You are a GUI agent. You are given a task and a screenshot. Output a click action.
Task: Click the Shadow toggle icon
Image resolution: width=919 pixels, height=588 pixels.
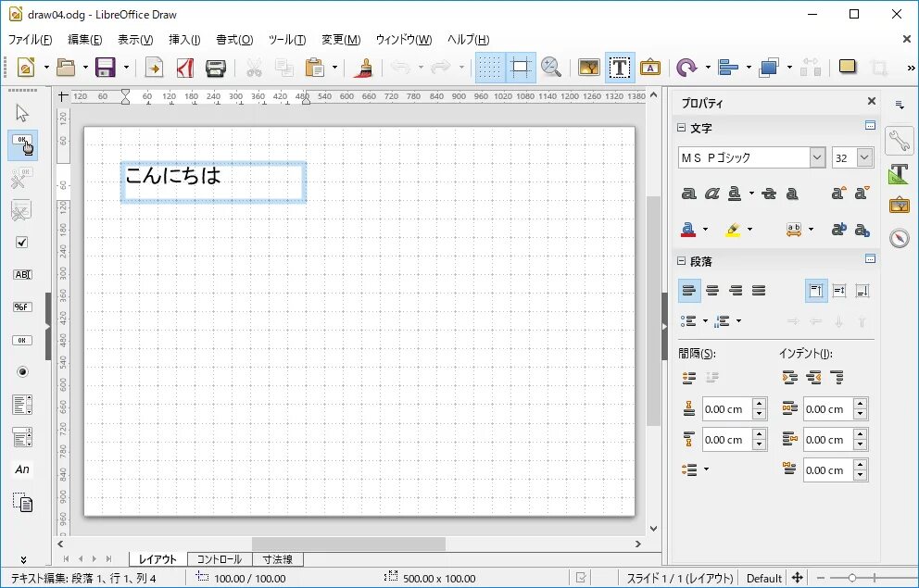(848, 66)
